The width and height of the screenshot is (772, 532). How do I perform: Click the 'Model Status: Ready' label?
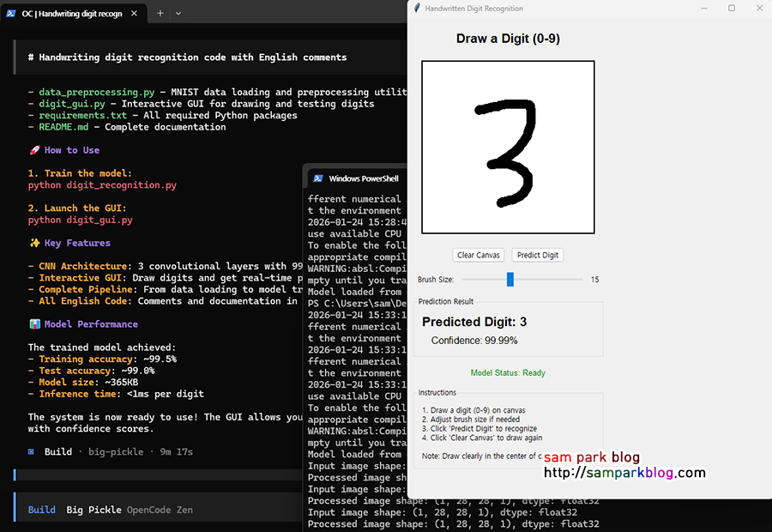[x=508, y=373]
